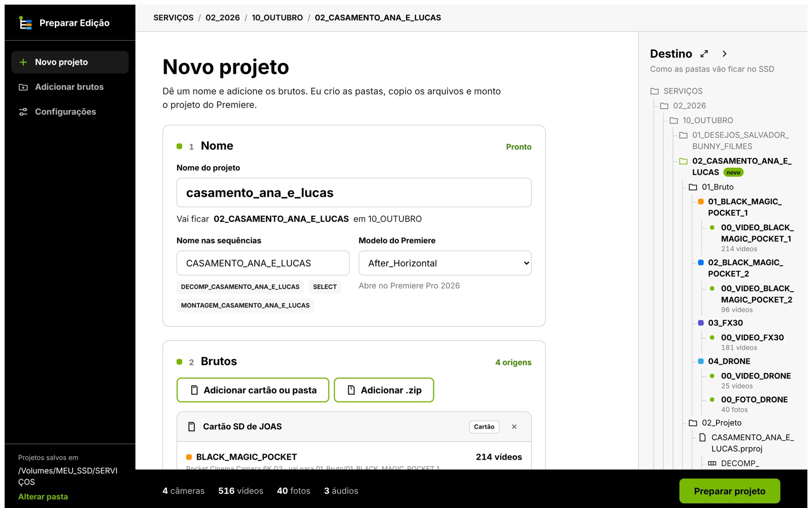Click the 01_Bruto folder icon
The height and width of the screenshot is (508, 812).
tap(693, 187)
